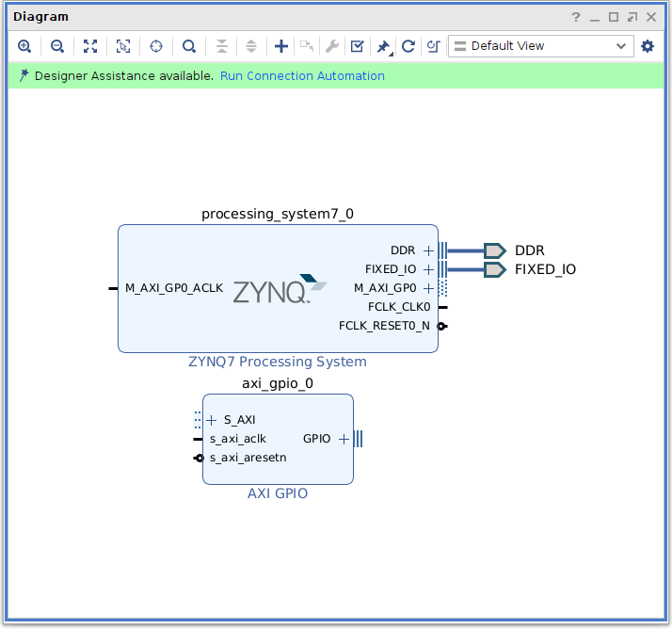This screenshot has height=629, width=672.
Task: Expand the S_AXI interface on axi_gpio_0
Action: (x=211, y=420)
